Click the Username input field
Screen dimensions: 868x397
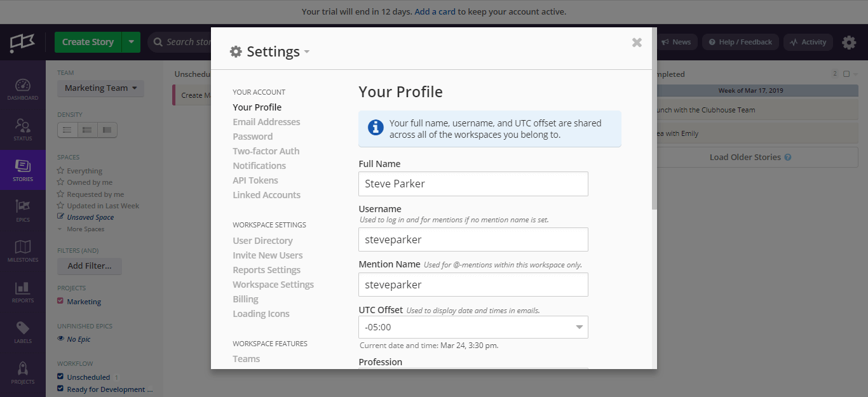(x=473, y=239)
